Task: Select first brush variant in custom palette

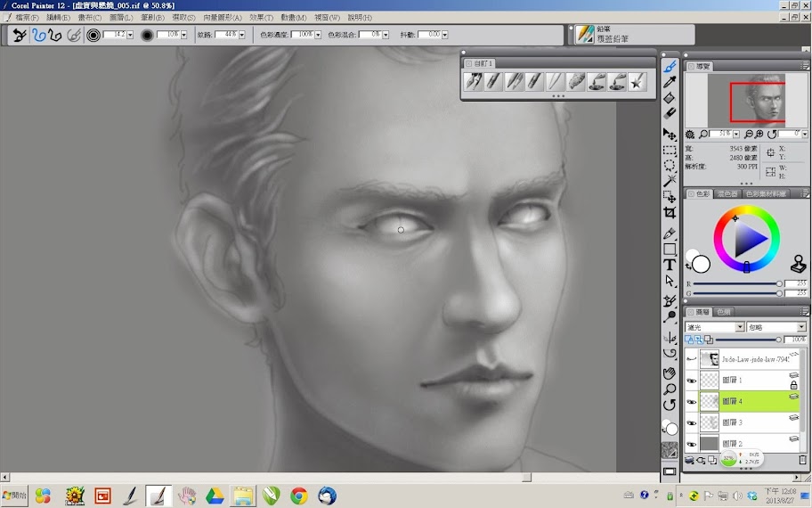Action: [x=473, y=81]
